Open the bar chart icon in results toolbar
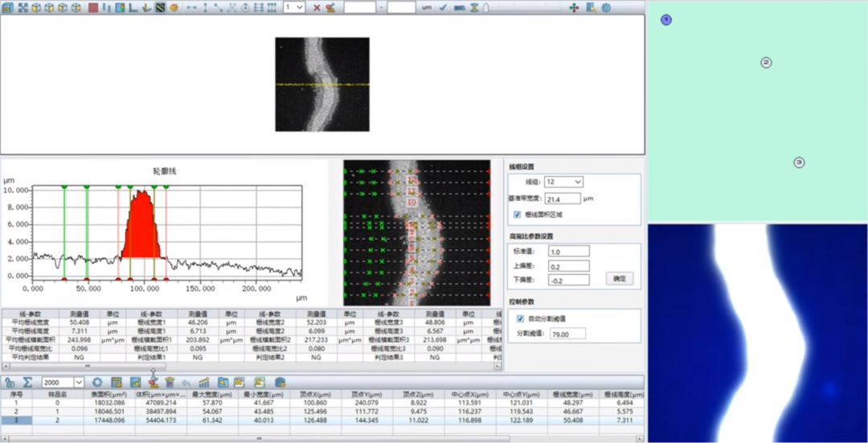This screenshot has width=868, height=443. coord(204,383)
